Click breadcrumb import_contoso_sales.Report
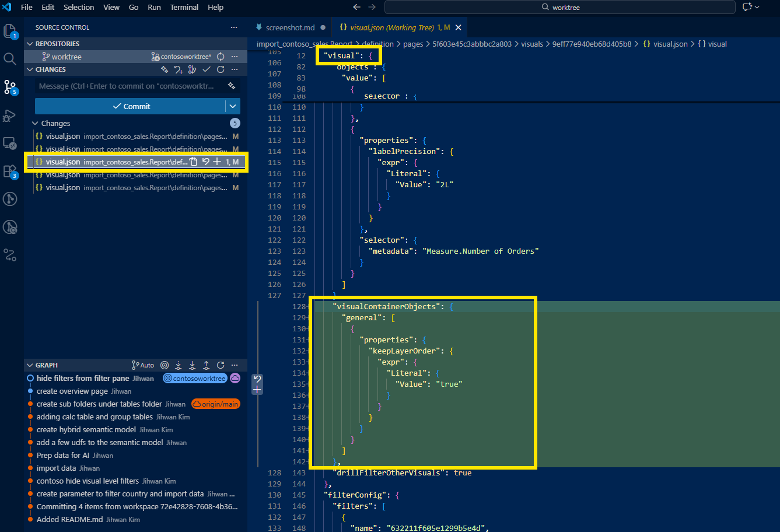Screen dimensions: 780x532 [304, 44]
